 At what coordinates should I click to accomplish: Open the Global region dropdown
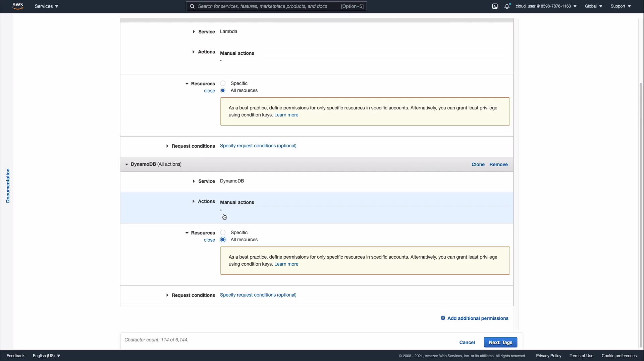[x=593, y=6]
